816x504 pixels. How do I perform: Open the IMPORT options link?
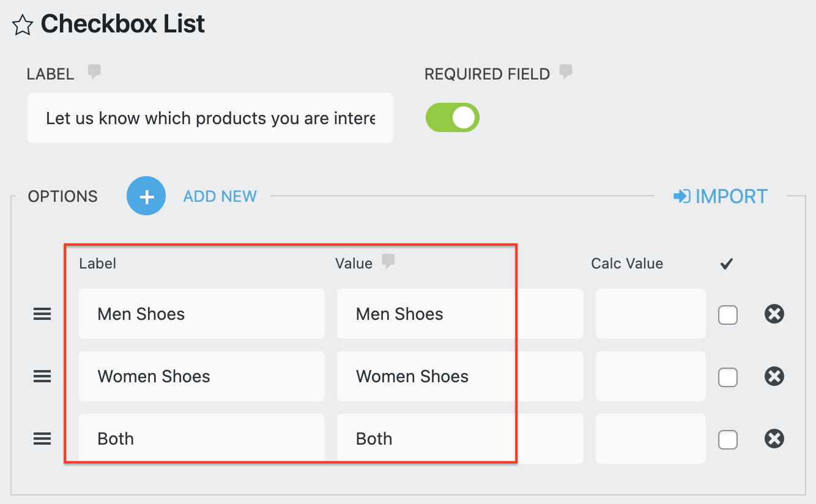[731, 196]
